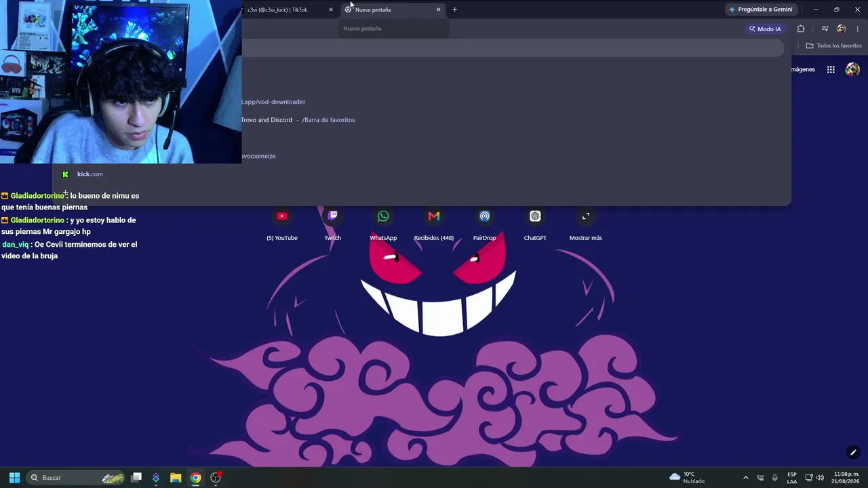
Task: Close the Nueva pestaña tab
Action: tap(439, 9)
